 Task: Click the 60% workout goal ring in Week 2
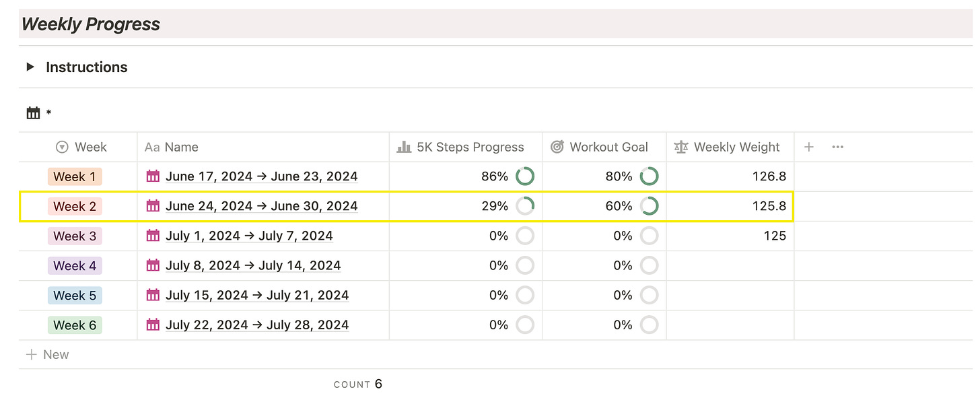(649, 206)
